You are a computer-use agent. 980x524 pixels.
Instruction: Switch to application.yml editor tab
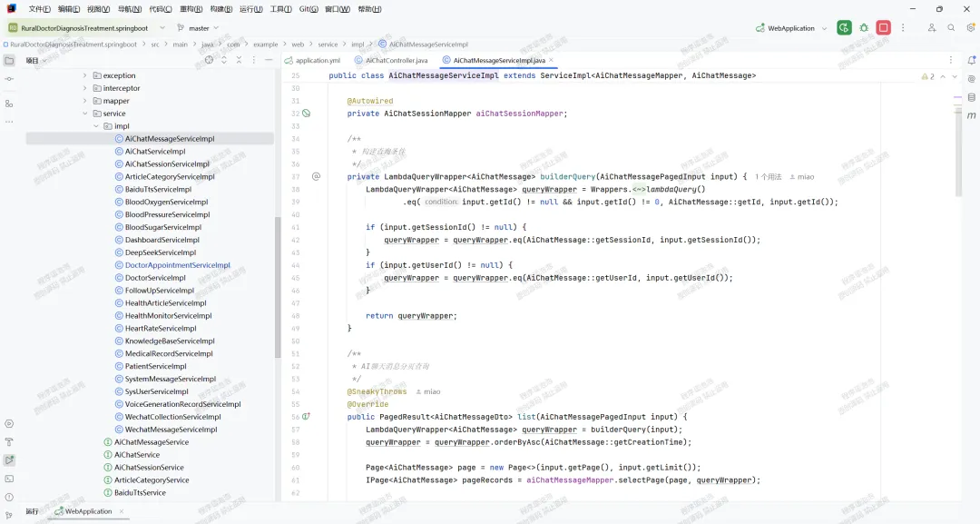coord(312,61)
